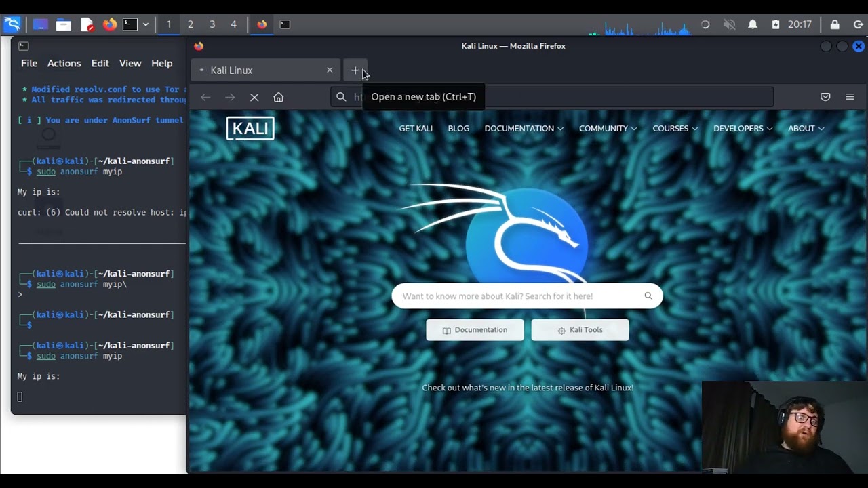Select the terminal window in the taskbar
The image size is (868, 488).
[x=285, y=24]
